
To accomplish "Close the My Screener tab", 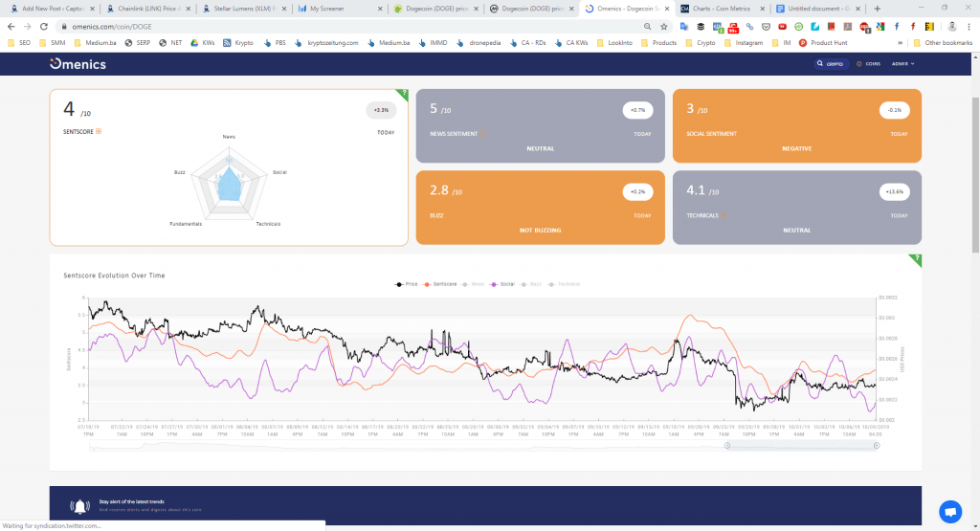I will click(380, 9).
